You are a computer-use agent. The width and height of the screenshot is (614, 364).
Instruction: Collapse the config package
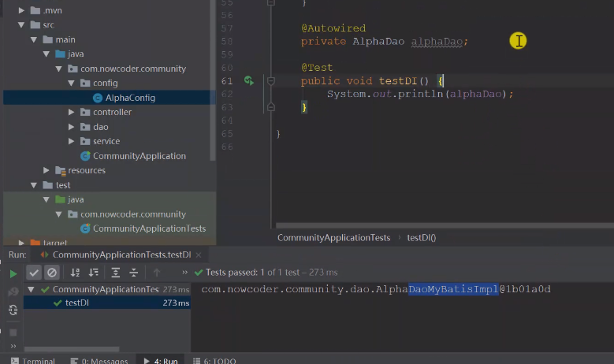coord(71,83)
